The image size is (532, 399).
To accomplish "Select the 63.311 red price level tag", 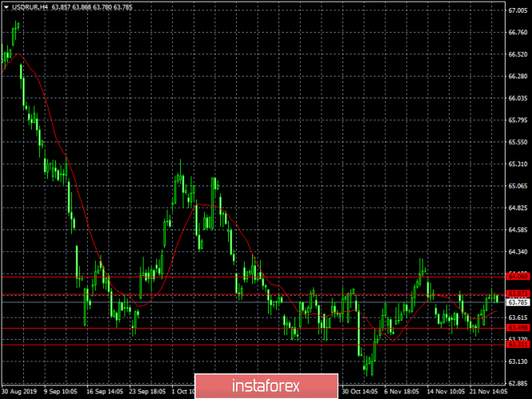I will click(516, 344).
